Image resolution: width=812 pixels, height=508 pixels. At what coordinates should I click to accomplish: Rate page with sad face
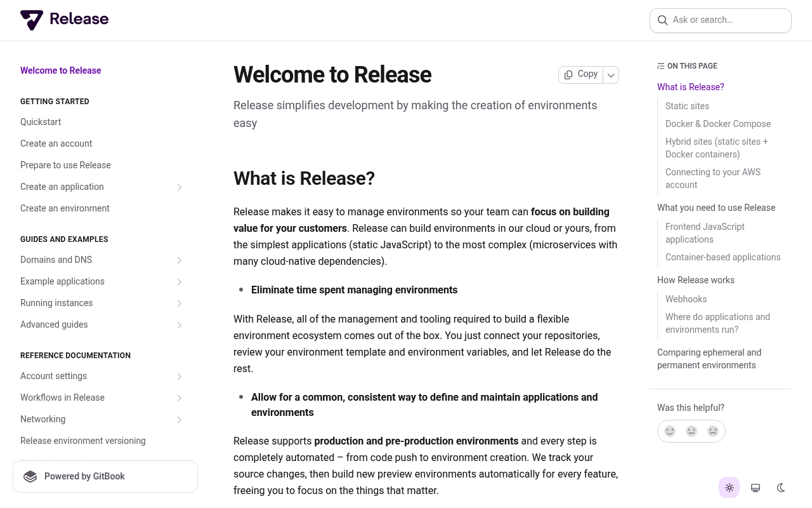pyautogui.click(x=713, y=431)
